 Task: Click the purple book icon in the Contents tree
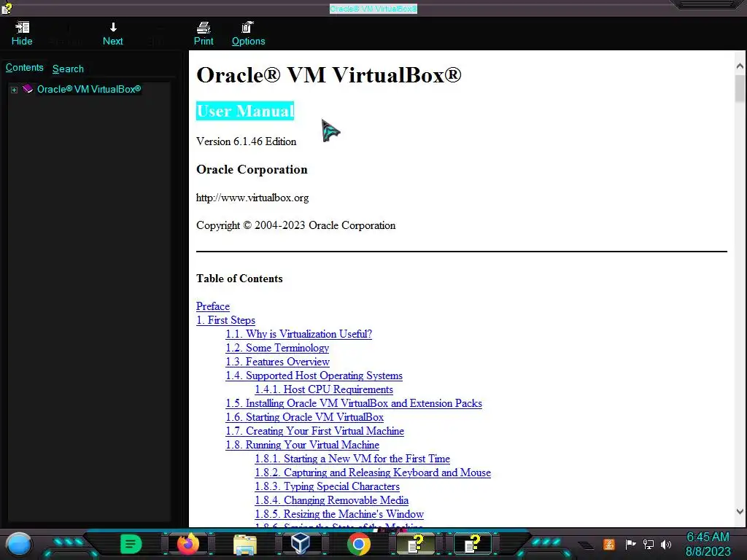tap(28, 89)
